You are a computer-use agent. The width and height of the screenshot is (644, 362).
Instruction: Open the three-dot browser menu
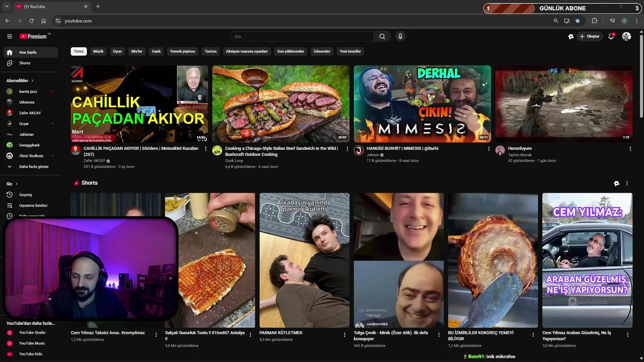tap(637, 21)
